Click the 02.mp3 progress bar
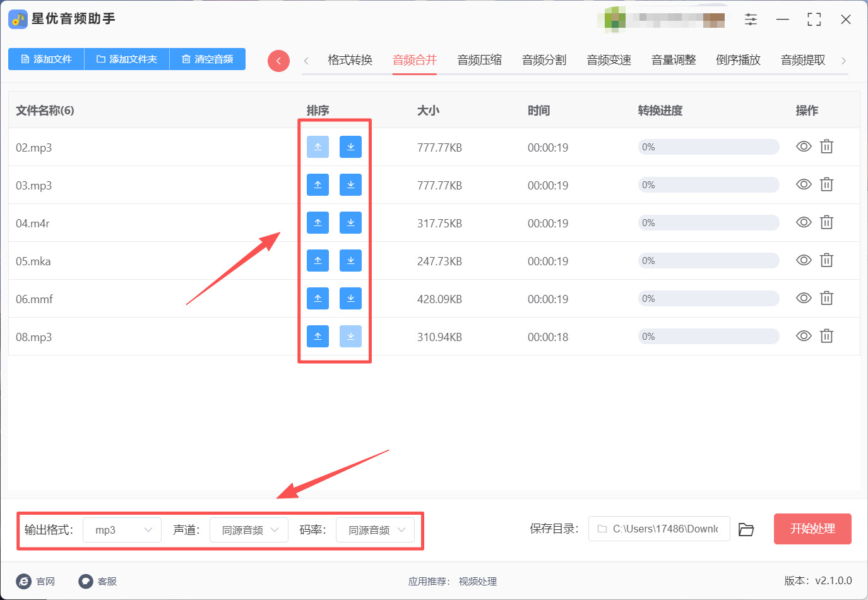The height and width of the screenshot is (600, 868). (708, 147)
